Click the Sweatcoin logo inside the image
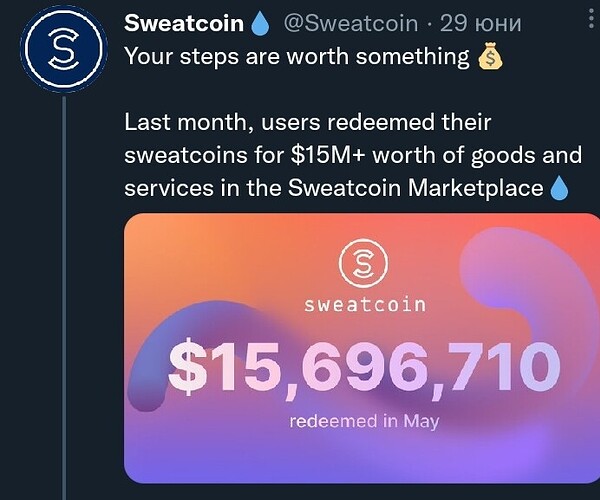The height and width of the screenshot is (500, 600). pos(363,263)
